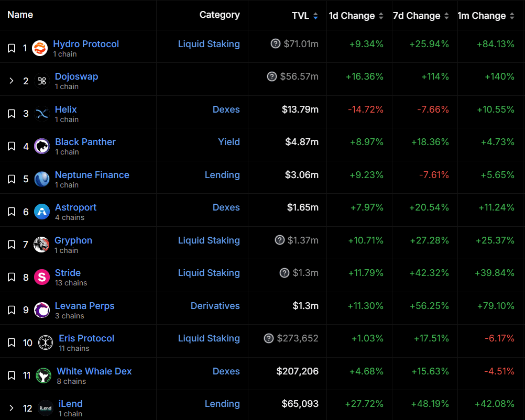Screen dimensions: 525x420
Task: Sort by 7d Change column header
Action: pyautogui.click(x=420, y=16)
